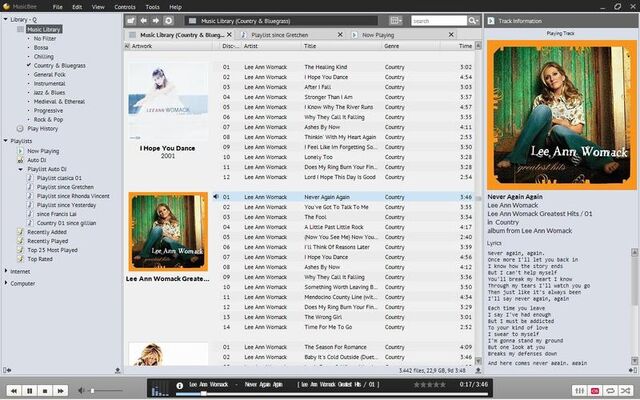Click the I Hope You Dance album artwork

(168, 101)
